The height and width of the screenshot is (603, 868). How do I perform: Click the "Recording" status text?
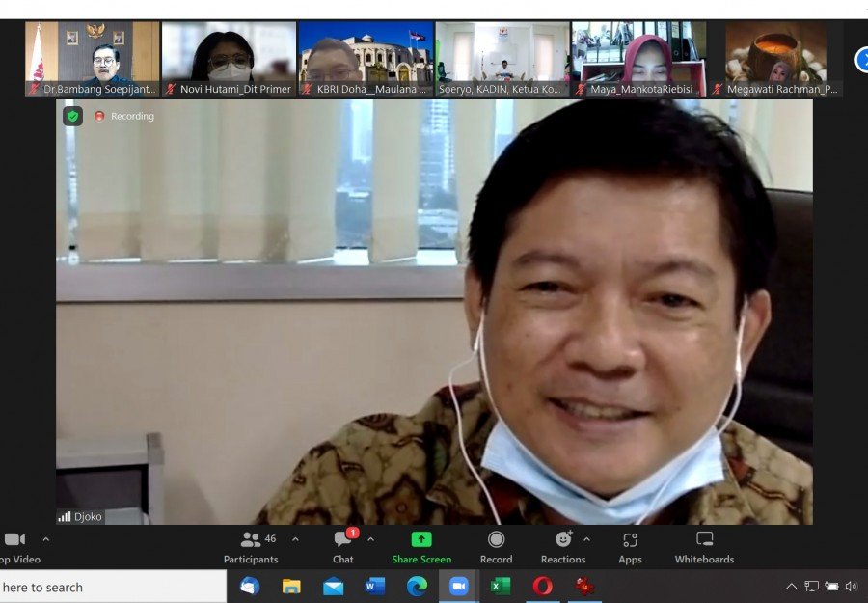click(132, 116)
